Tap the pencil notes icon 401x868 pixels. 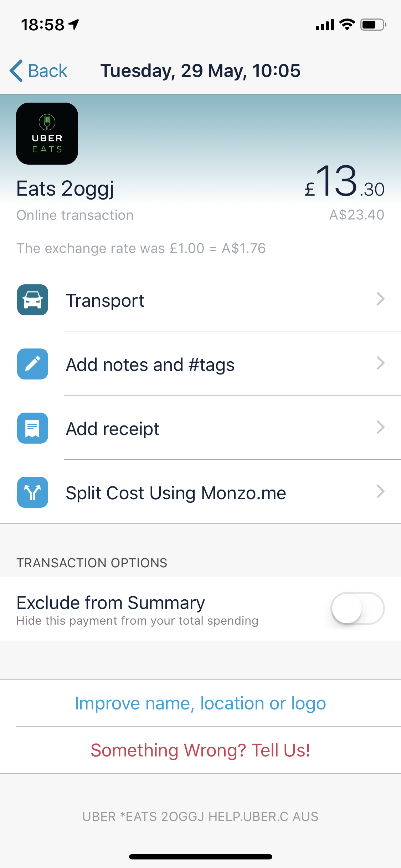(x=32, y=364)
